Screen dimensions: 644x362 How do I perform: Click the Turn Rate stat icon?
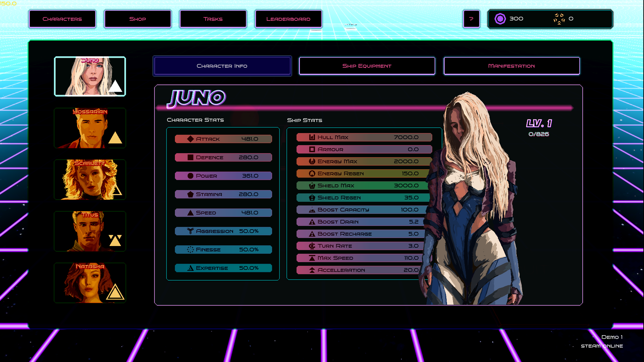click(x=312, y=246)
